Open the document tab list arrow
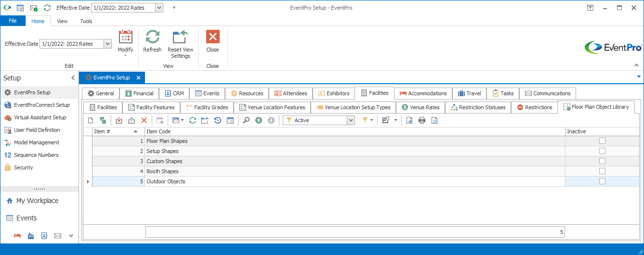This screenshot has height=255, width=644. click(639, 77)
